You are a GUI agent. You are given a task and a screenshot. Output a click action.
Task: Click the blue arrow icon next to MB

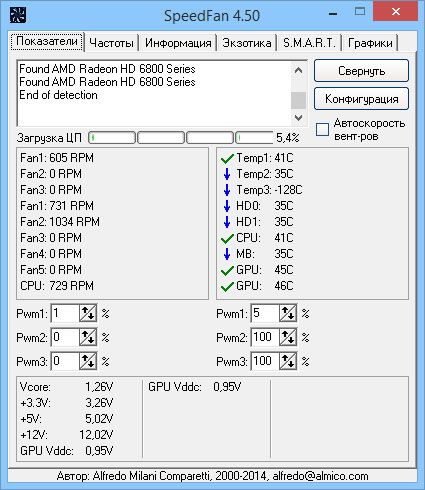point(227,254)
